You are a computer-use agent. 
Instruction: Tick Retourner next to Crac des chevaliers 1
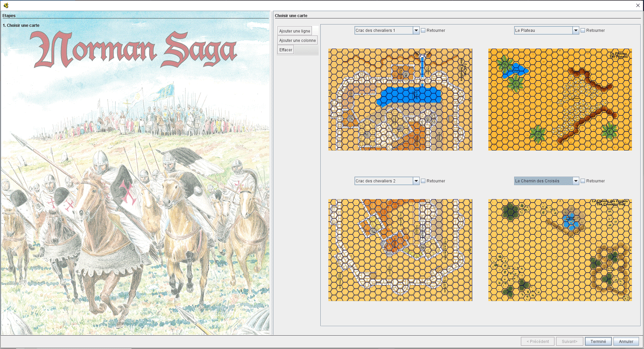pos(423,30)
